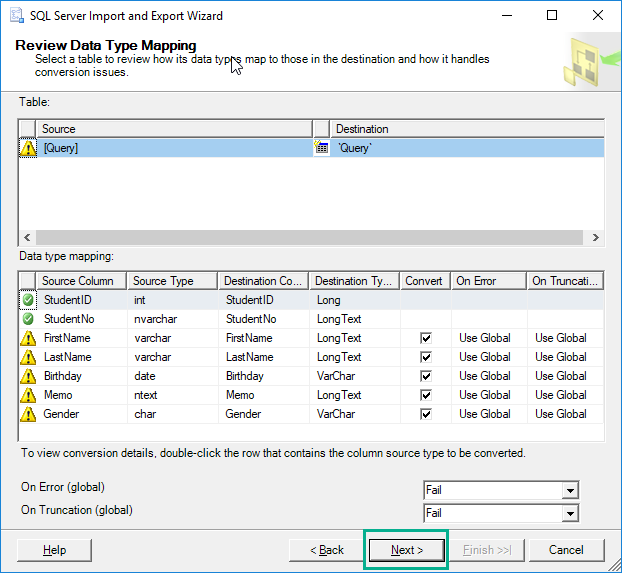Click warning icon for FirstName row
The height and width of the screenshot is (573, 622).
[x=28, y=338]
